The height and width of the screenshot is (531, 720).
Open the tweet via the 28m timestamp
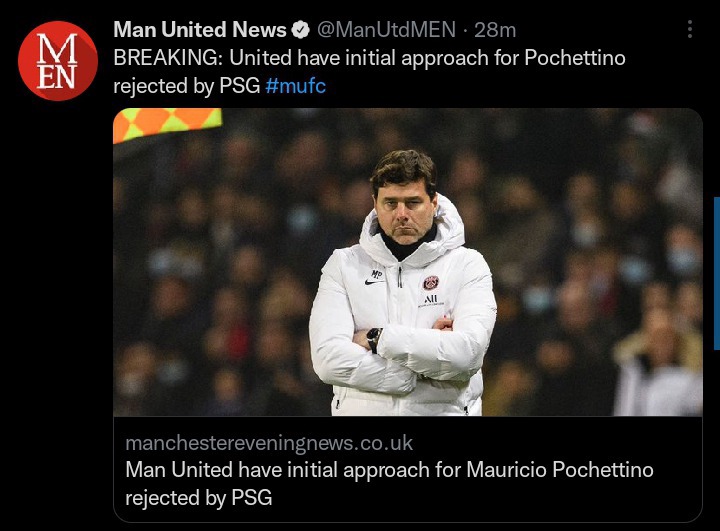[x=495, y=30]
